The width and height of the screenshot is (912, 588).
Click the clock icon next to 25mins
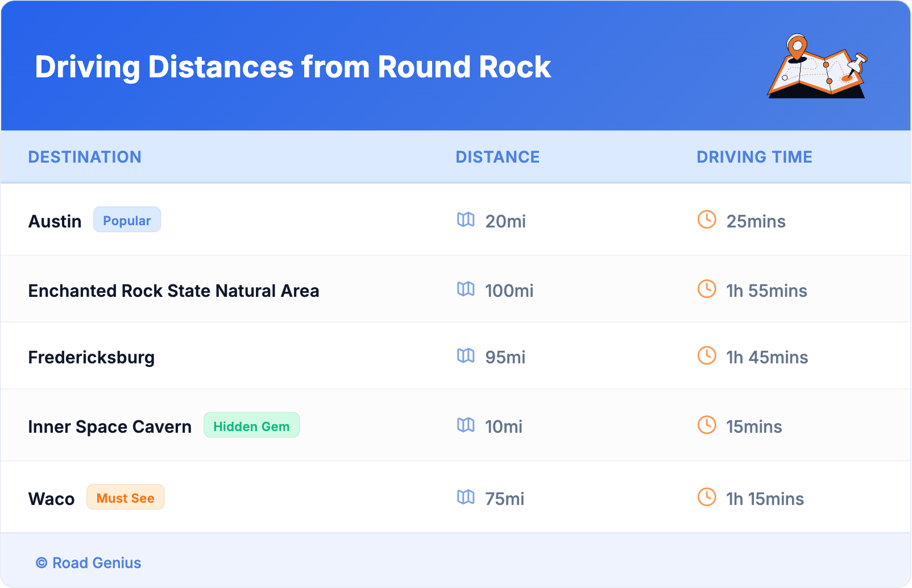[x=707, y=220]
